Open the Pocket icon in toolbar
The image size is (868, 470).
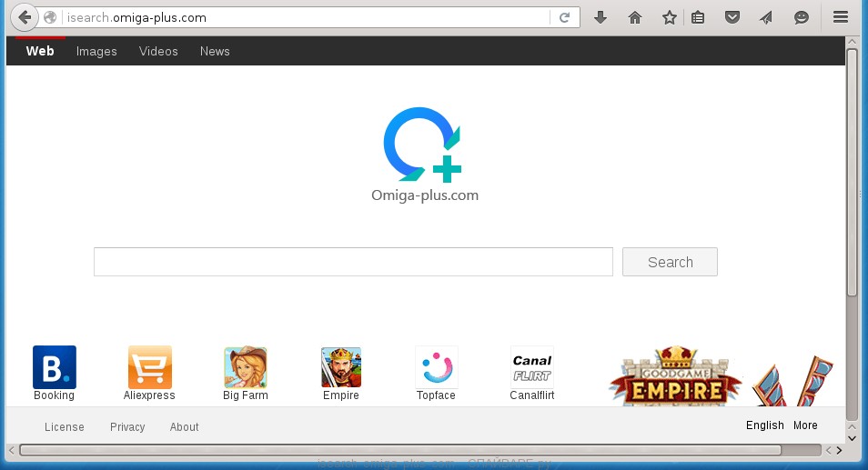coord(732,17)
